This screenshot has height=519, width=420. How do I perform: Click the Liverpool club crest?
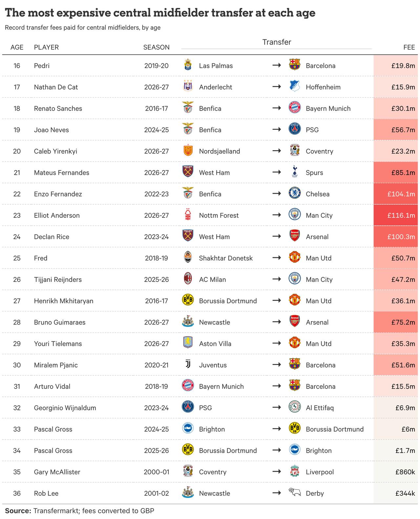[x=295, y=471]
